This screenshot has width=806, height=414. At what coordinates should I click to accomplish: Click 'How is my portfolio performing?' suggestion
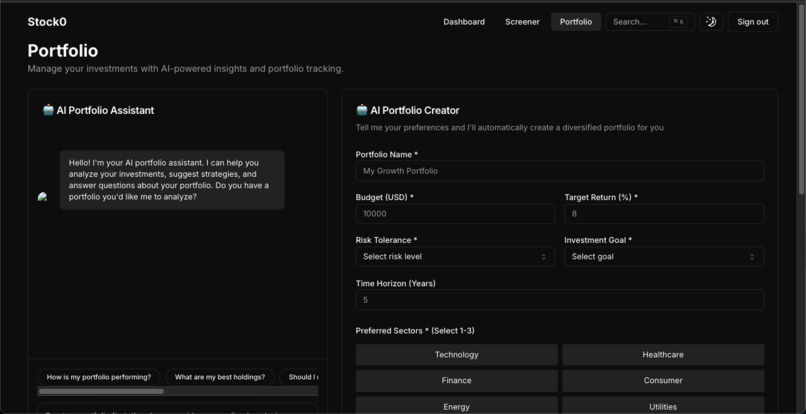point(99,377)
